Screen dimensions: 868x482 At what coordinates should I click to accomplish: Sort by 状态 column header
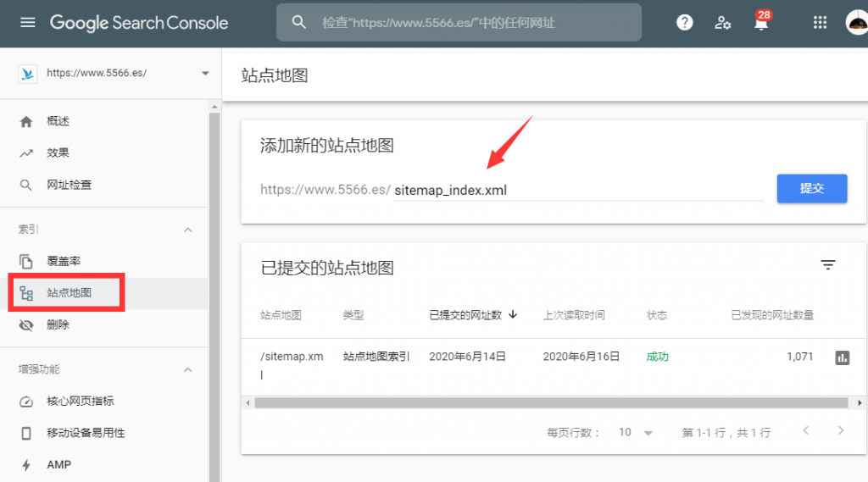coord(657,315)
